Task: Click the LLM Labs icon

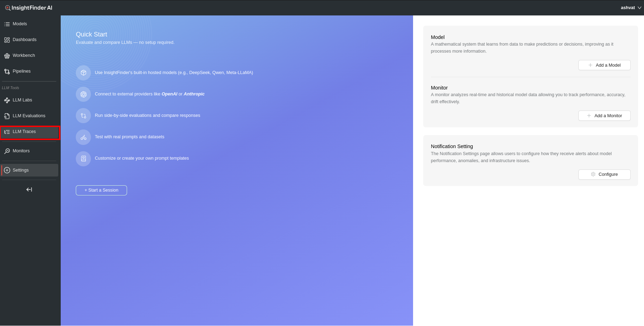Action: [7, 100]
